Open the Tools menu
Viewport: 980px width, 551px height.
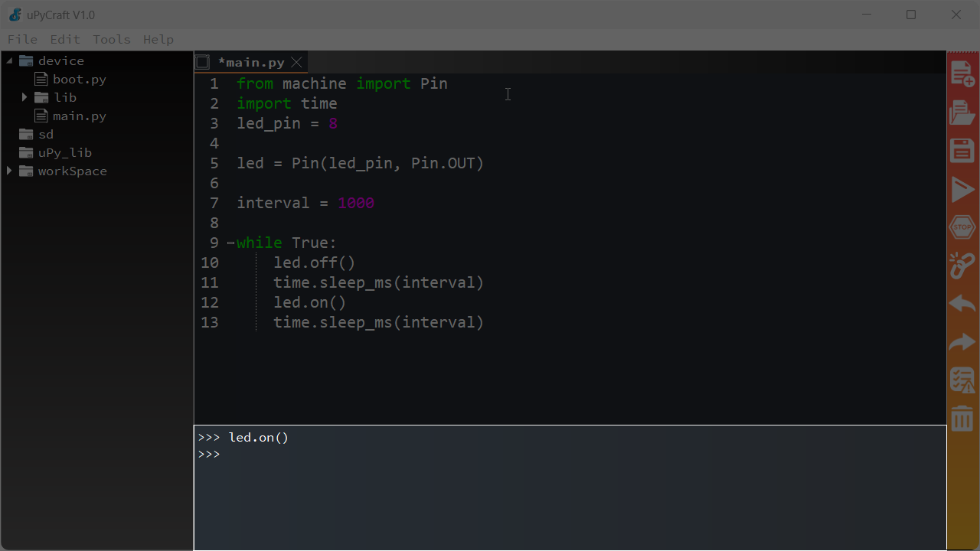[x=111, y=39]
